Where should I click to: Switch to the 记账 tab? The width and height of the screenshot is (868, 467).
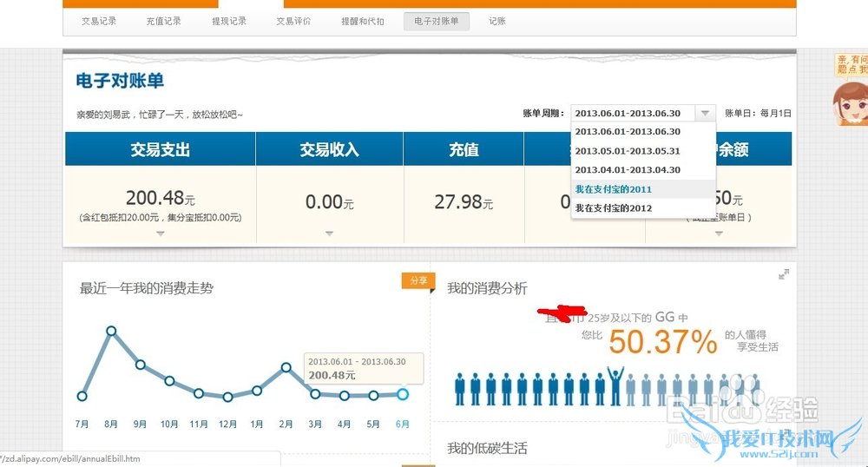pos(497,21)
